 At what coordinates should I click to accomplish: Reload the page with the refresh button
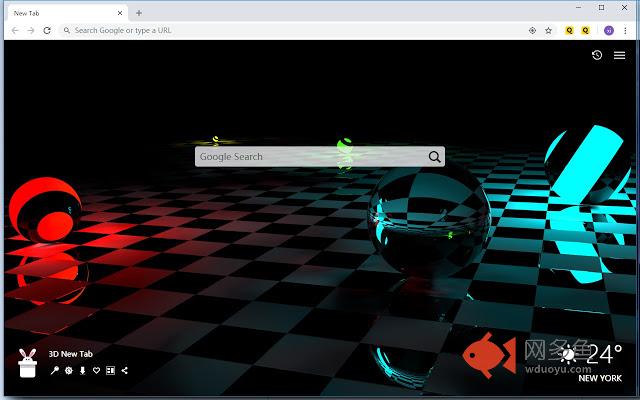[47, 30]
